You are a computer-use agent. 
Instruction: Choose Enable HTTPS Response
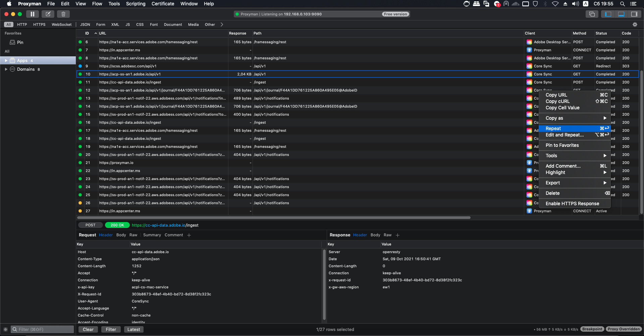point(575,204)
